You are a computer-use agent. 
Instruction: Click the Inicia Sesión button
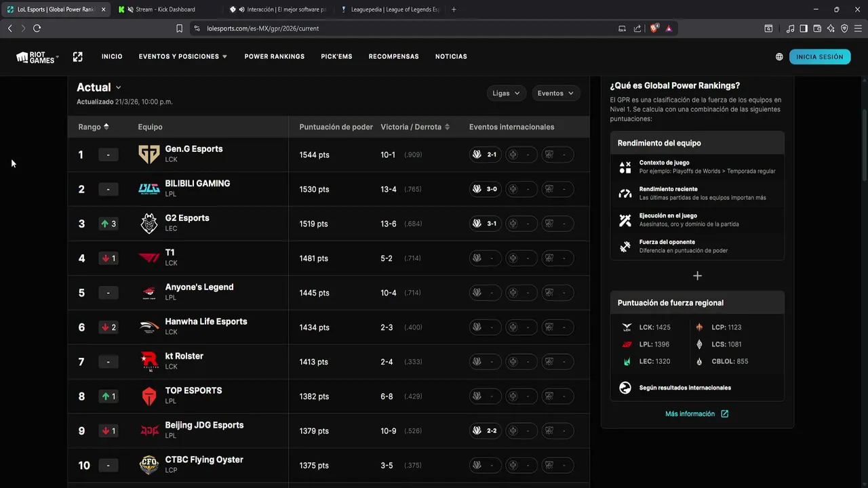tap(820, 57)
